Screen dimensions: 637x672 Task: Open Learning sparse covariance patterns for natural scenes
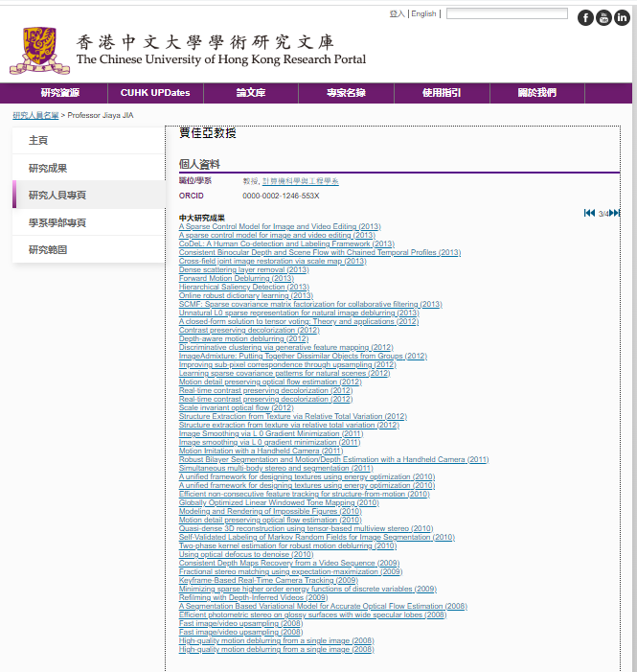[284, 373]
